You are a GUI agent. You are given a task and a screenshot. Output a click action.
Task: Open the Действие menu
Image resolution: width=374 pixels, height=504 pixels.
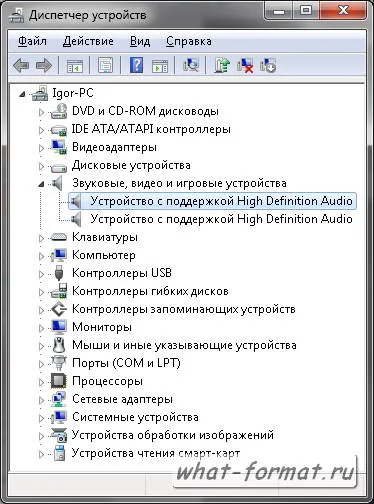pyautogui.click(x=88, y=41)
